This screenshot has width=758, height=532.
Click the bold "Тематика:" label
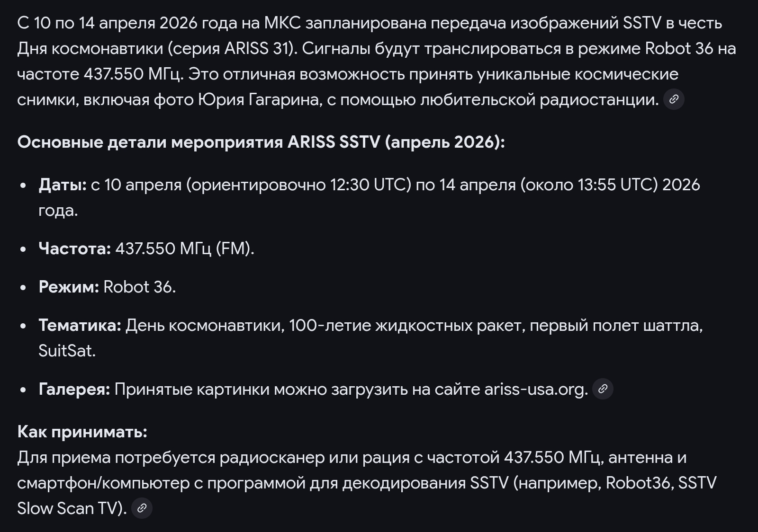coord(80,325)
